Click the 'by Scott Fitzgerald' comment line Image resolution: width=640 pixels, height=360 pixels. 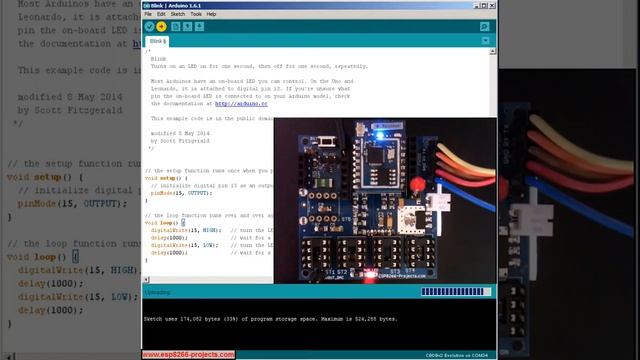click(x=180, y=141)
